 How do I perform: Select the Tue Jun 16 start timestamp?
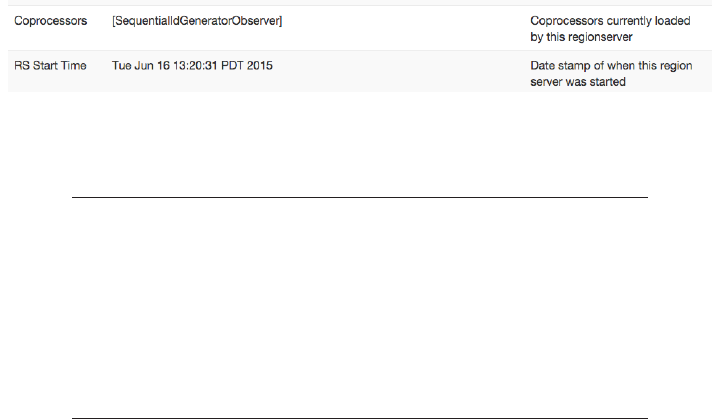[193, 66]
